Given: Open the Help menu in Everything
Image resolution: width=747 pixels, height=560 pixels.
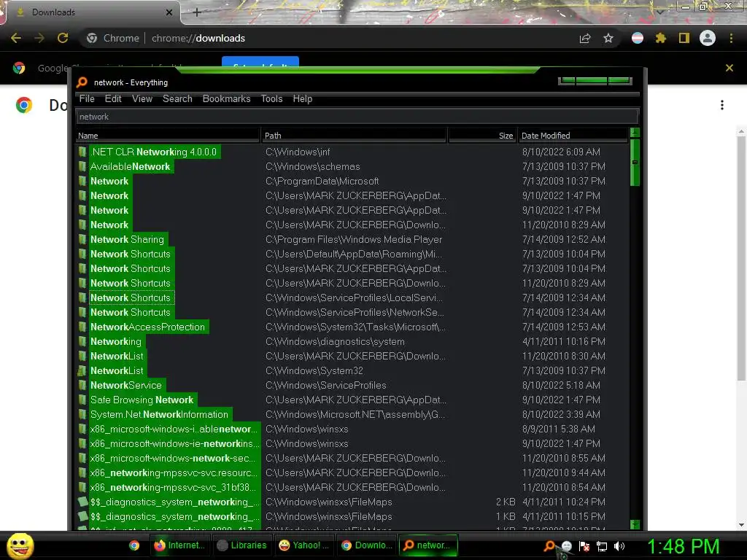Looking at the screenshot, I should [303, 98].
